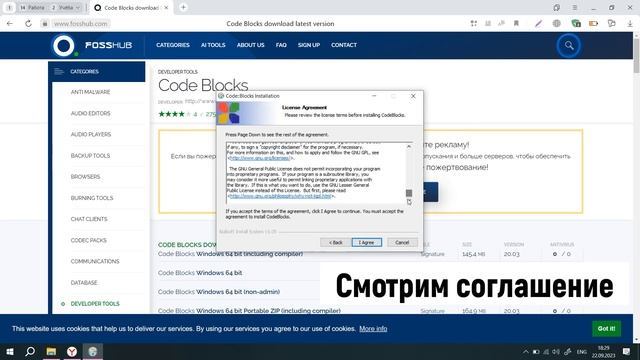
Task: Open the FAQ nav item
Action: [281, 45]
